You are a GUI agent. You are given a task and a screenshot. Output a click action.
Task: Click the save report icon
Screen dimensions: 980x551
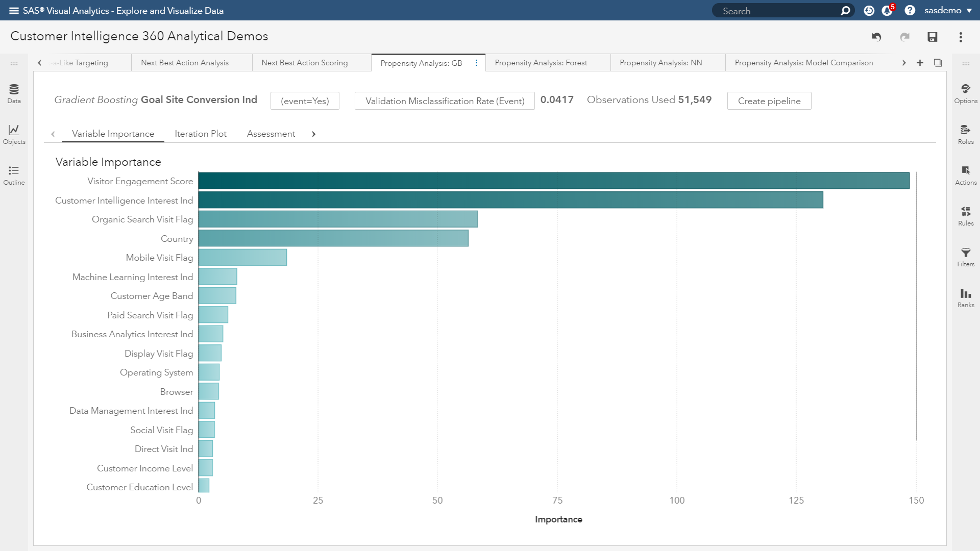[x=932, y=37]
